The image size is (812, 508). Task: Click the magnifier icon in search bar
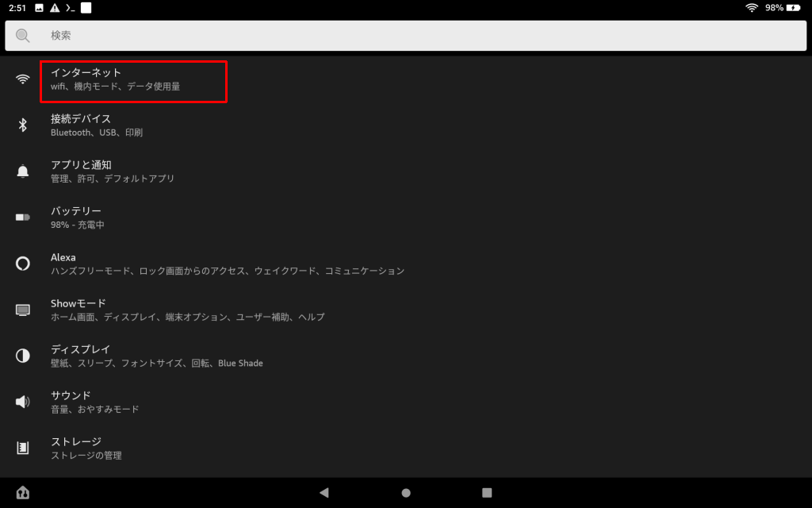pyautogui.click(x=22, y=35)
